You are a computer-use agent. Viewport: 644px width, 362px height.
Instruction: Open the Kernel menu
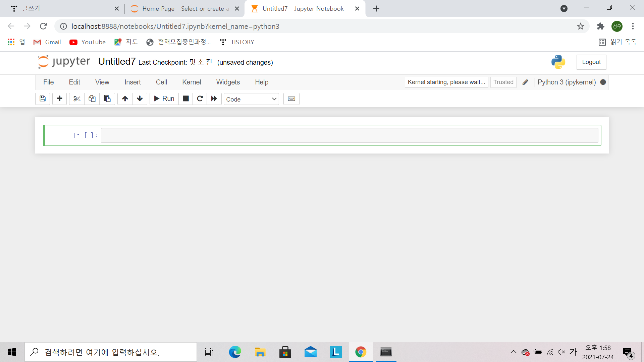(192, 82)
